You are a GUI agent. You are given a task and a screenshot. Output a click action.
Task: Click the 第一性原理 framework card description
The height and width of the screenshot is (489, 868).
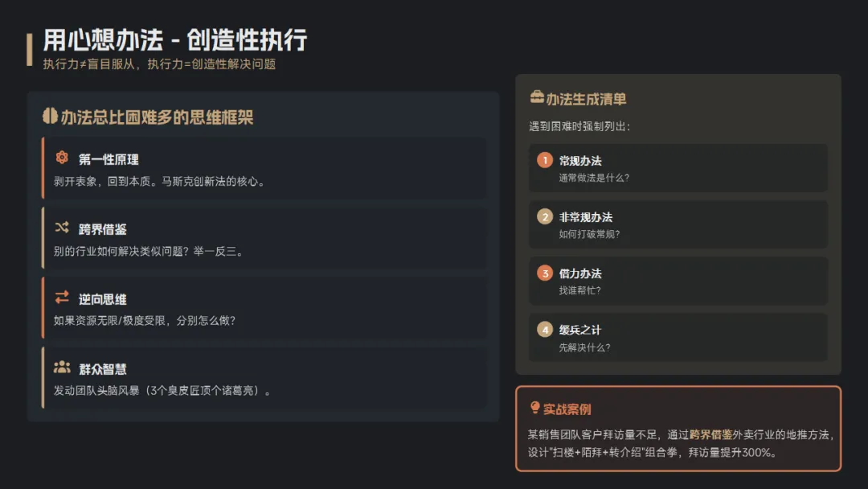click(x=159, y=182)
